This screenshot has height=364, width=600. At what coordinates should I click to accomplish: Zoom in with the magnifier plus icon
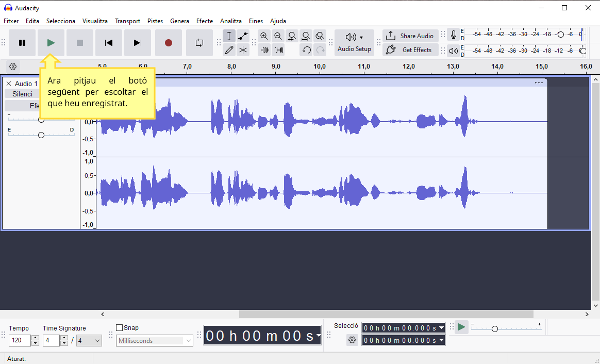tap(264, 37)
